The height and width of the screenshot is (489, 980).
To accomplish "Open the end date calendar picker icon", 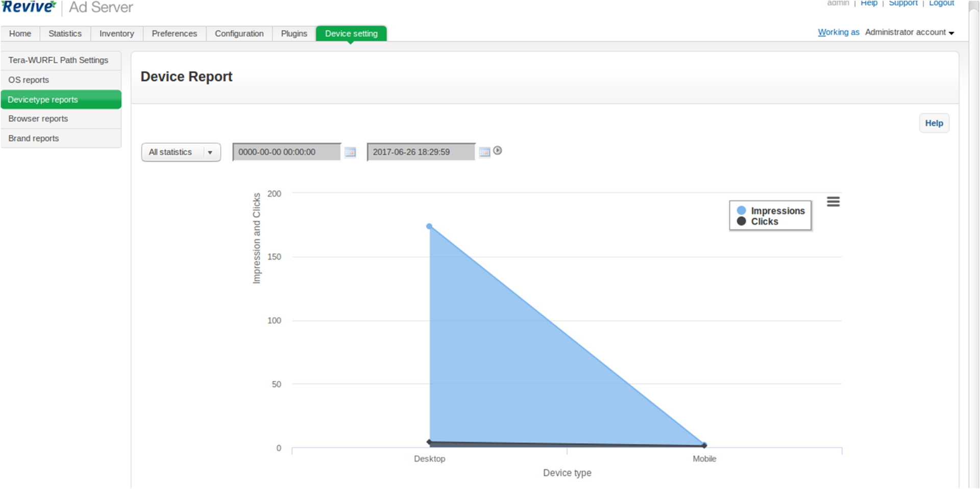I will 484,152.
